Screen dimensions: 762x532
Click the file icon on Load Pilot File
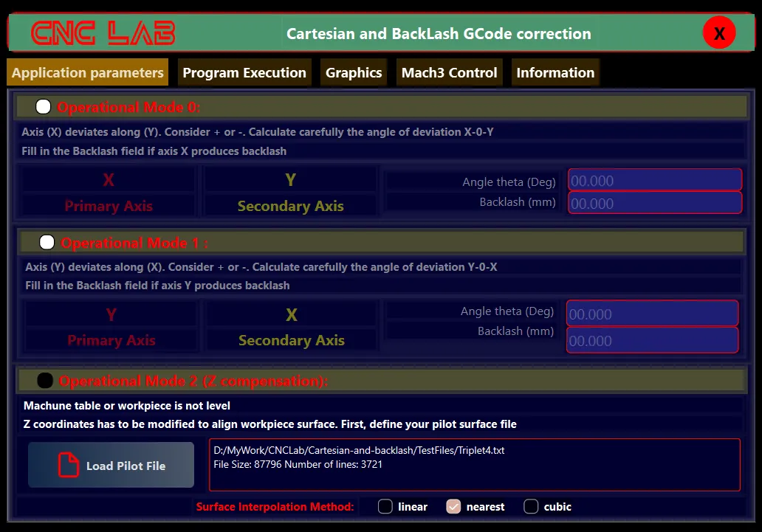[68, 466]
